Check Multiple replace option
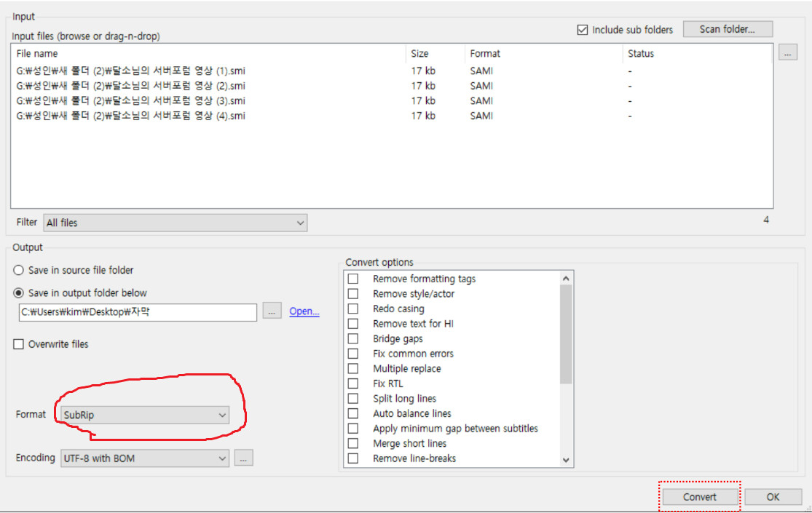Screen dimensions: 812x513 tap(353, 369)
